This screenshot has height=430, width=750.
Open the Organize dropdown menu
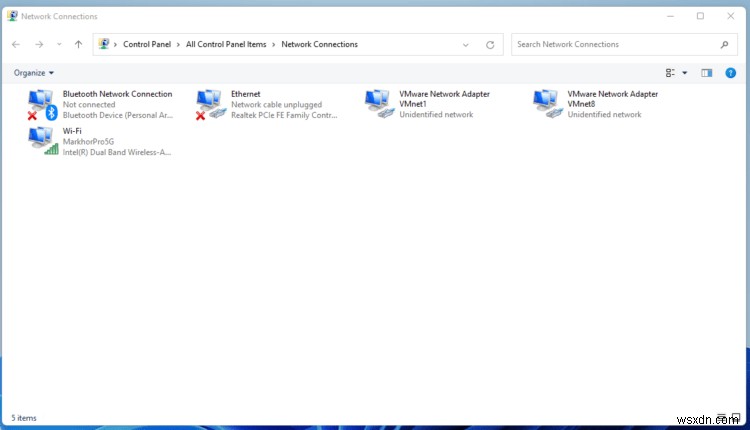tap(34, 73)
